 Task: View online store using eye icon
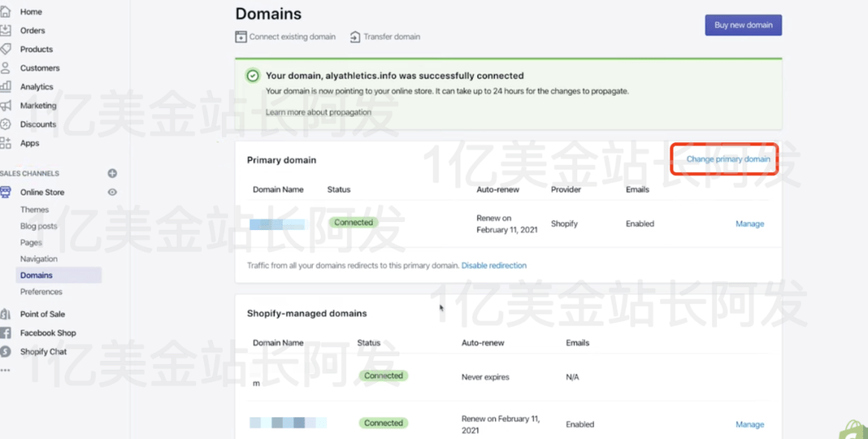pyautogui.click(x=113, y=192)
